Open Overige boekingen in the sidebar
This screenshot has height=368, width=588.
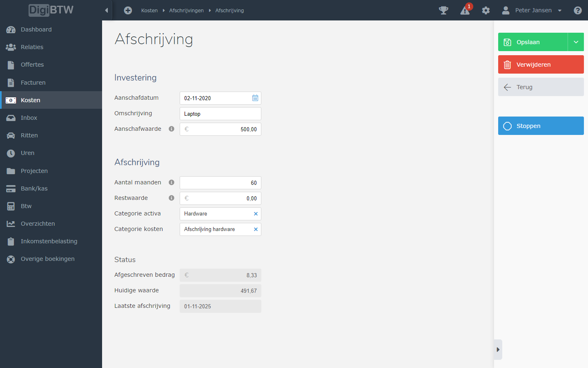tap(51, 259)
